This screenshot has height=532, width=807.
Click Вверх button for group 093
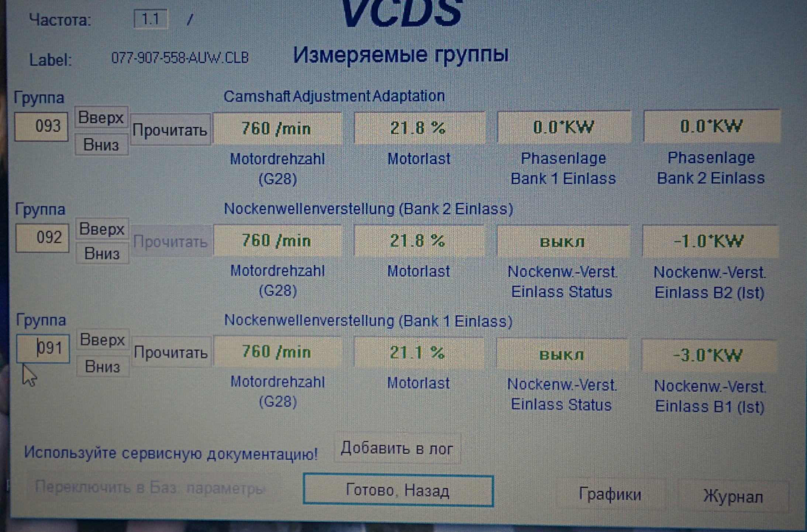click(101, 118)
